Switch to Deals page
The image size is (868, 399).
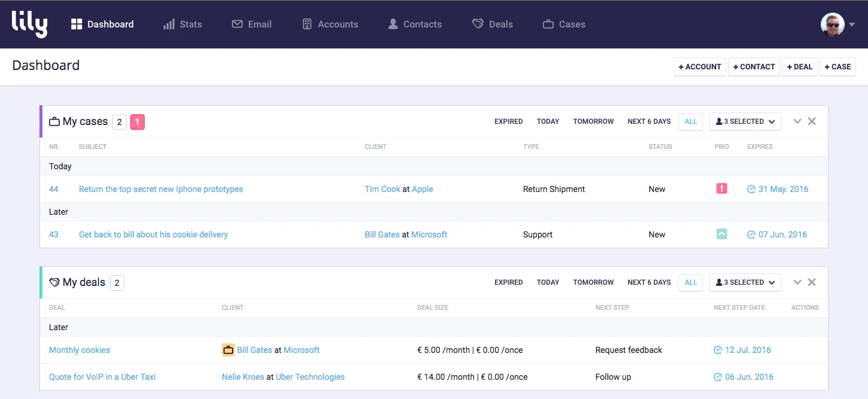coord(493,25)
